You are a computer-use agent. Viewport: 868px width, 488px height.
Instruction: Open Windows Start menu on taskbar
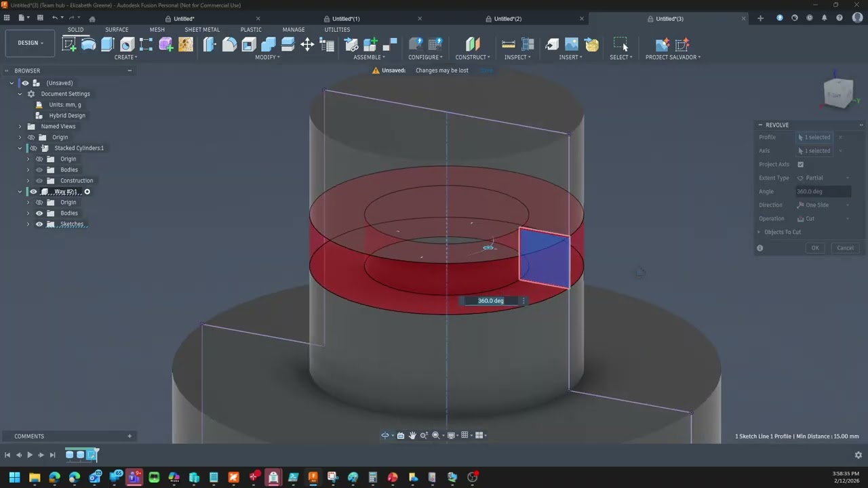14,477
